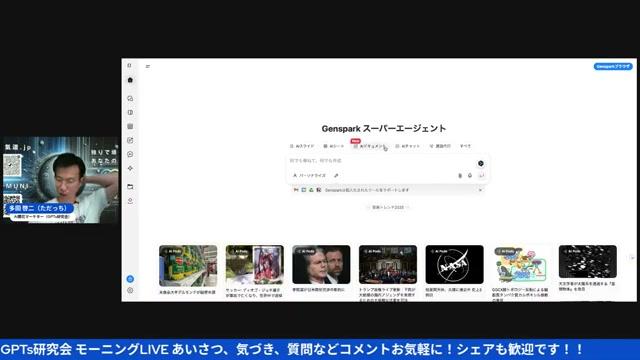640x360 pixels.
Task: Click the presenter webcam video overlay
Action: coord(61,180)
